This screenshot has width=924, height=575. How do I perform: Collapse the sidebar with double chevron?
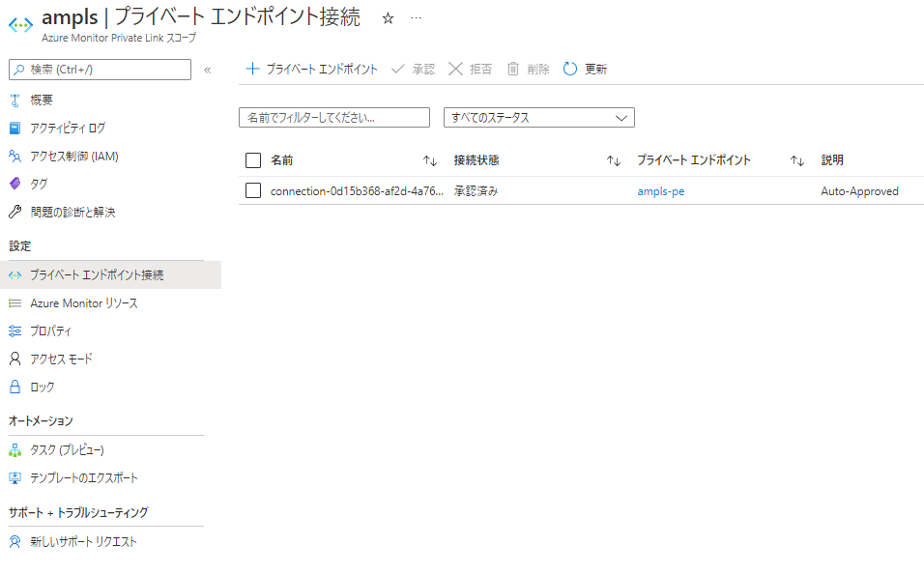(208, 71)
